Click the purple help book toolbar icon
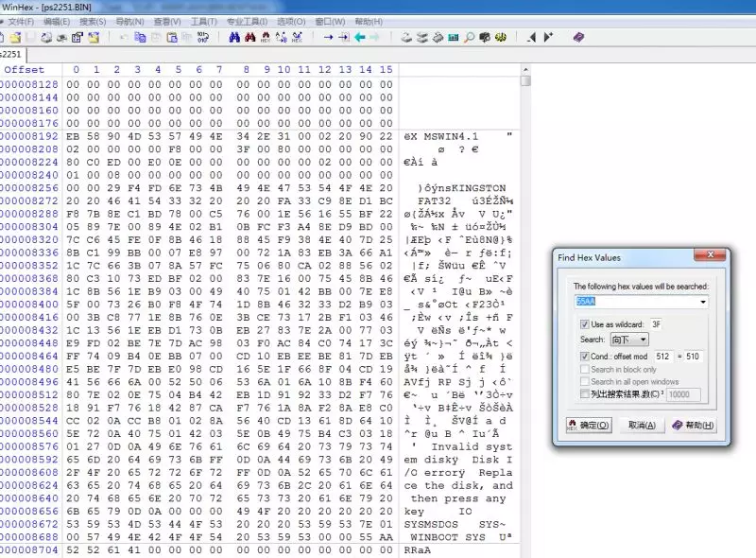This screenshot has width=756, height=558. [x=578, y=38]
